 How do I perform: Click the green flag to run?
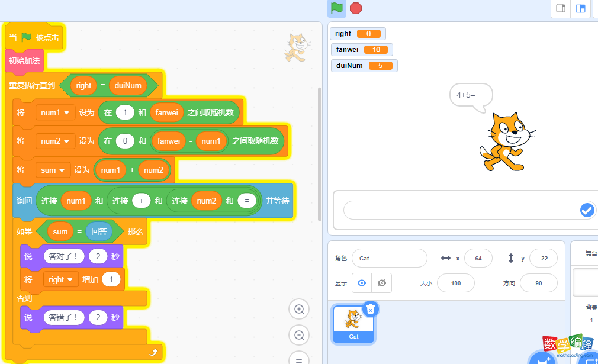[x=337, y=8]
